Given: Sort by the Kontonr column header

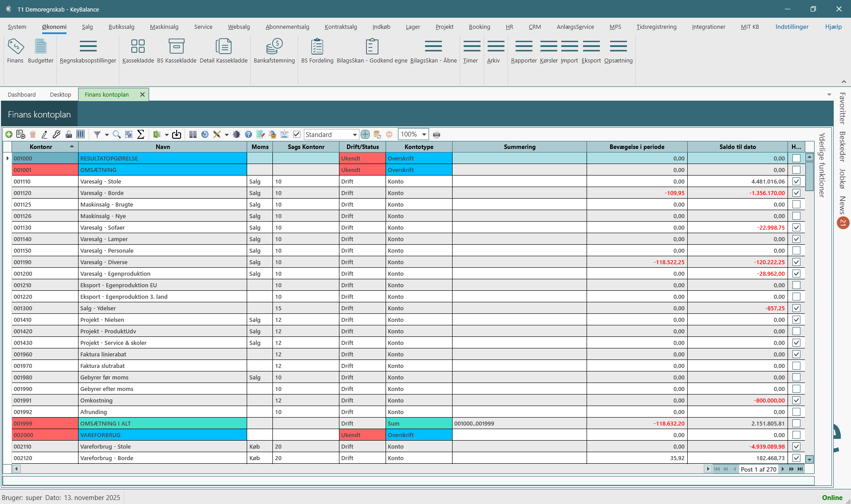Looking at the screenshot, I should tap(41, 147).
